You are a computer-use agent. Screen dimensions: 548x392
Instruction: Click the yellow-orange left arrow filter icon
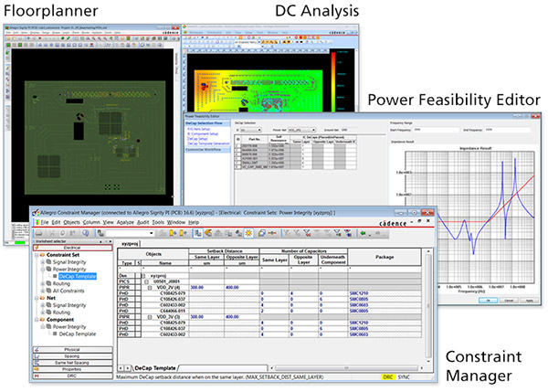tap(208, 233)
